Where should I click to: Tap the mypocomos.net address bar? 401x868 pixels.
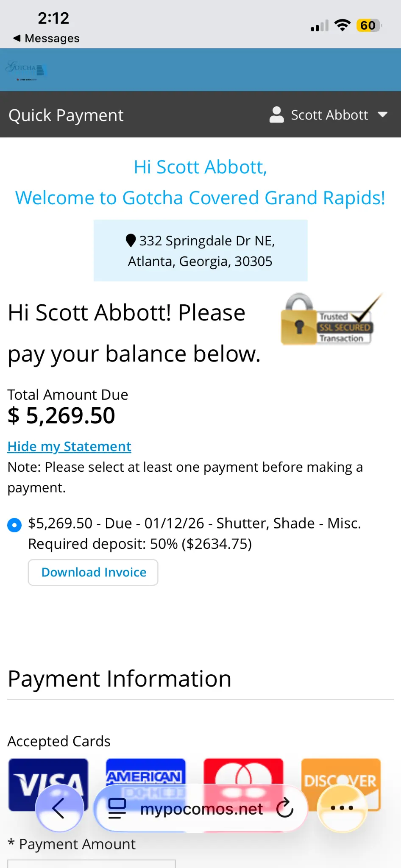click(x=200, y=808)
